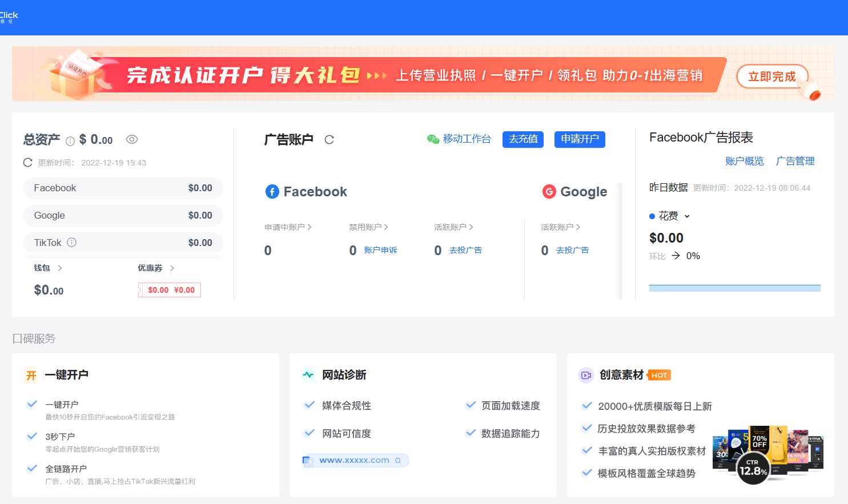
Task: Open 申请中账户 list arrow
Action: (310, 227)
